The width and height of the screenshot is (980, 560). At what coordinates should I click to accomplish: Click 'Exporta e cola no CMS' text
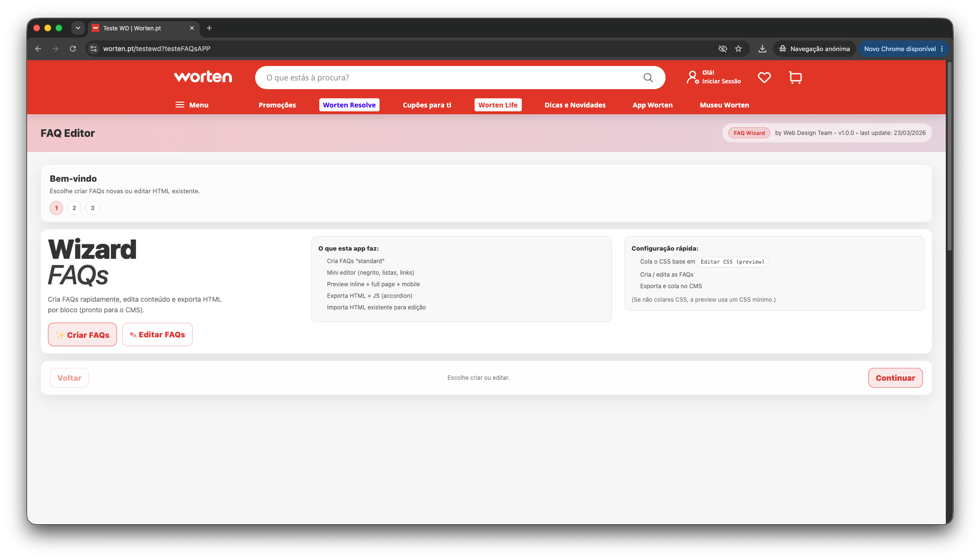(x=671, y=286)
